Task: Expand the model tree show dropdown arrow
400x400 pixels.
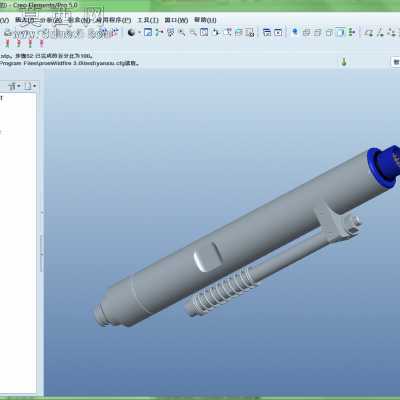Action: [35, 86]
